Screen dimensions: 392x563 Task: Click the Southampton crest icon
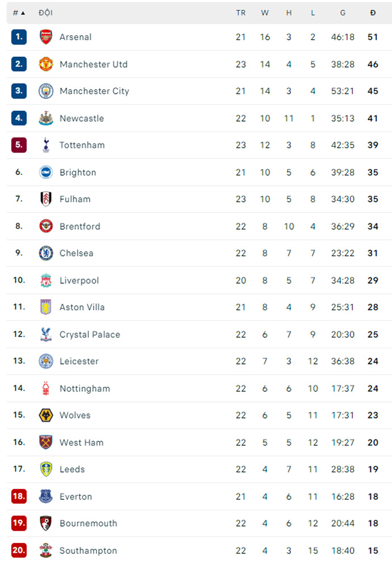pos(45,550)
